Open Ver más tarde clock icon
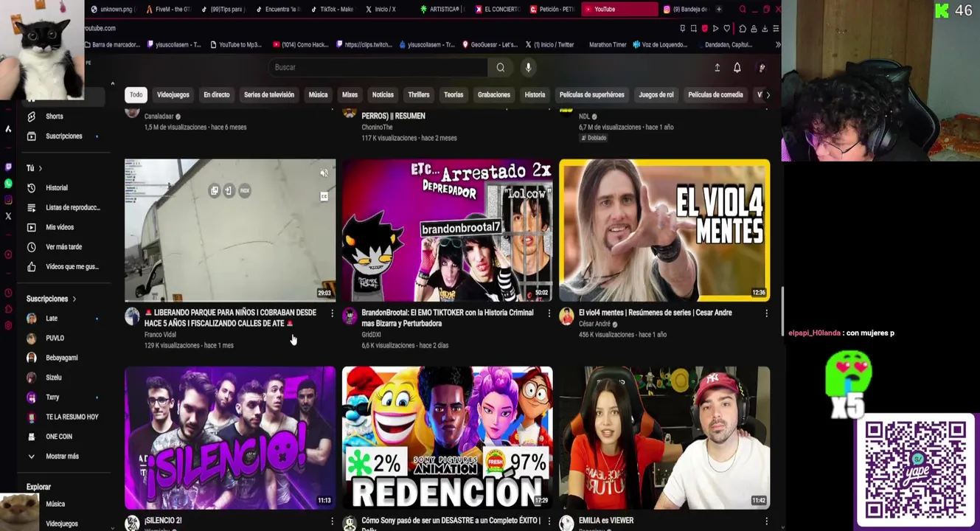Image resolution: width=980 pixels, height=531 pixels. click(31, 247)
